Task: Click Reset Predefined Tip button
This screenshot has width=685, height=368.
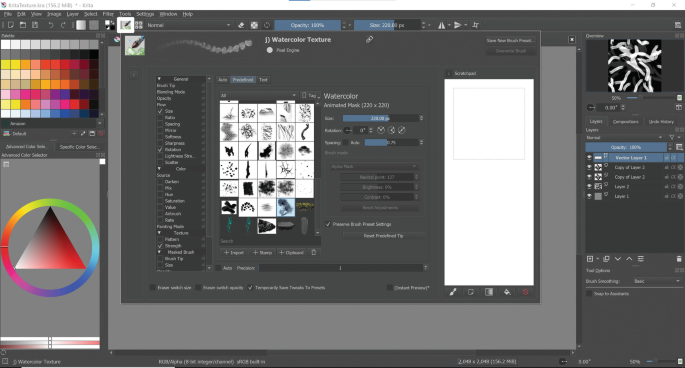Action: 383,236
